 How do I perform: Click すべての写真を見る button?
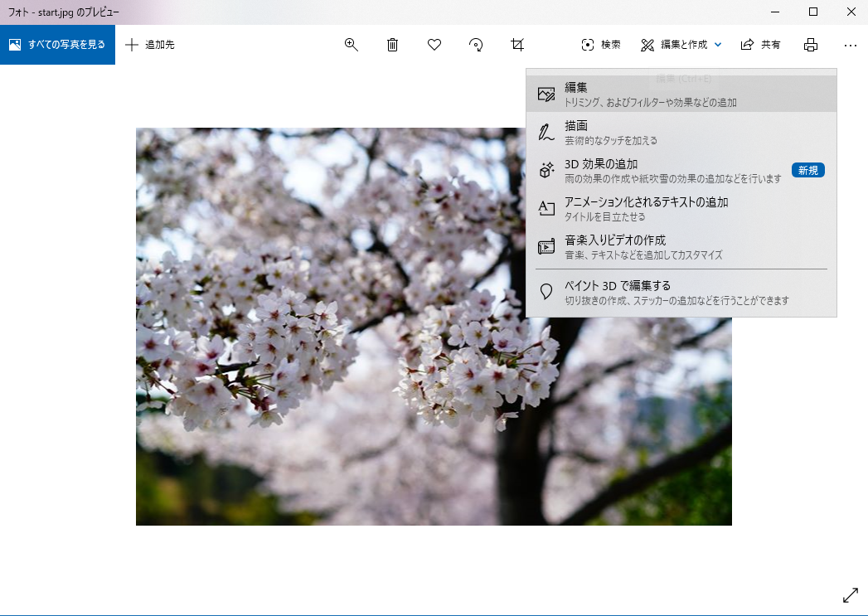[57, 45]
